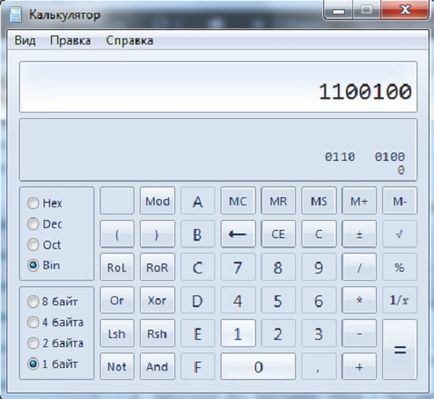The image size is (434, 399).
Task: Click the open parenthesis button
Action: tap(117, 234)
